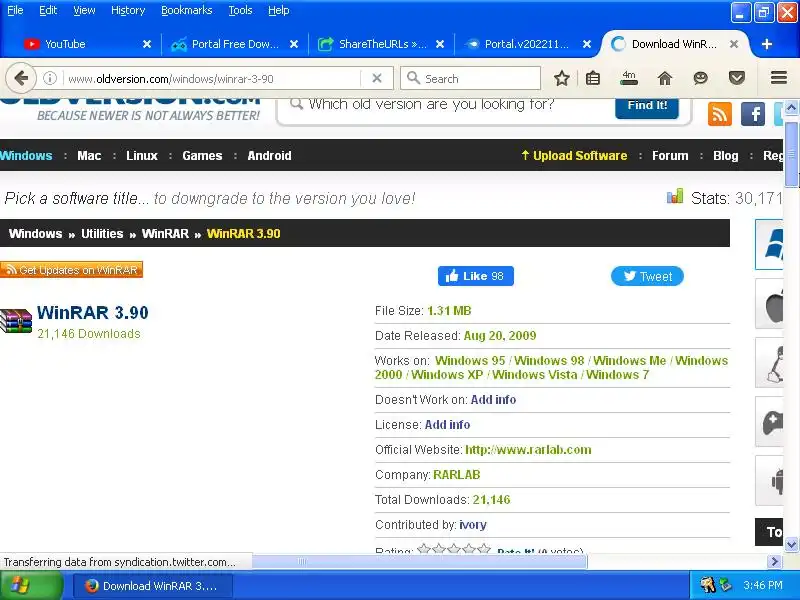Open the History menu
This screenshot has height=600, width=800.
tap(128, 10)
